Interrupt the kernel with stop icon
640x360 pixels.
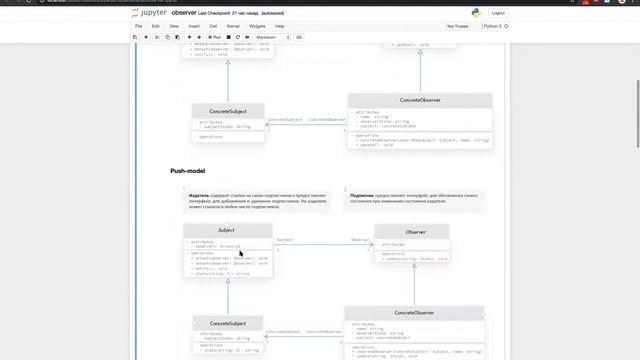(x=229, y=37)
